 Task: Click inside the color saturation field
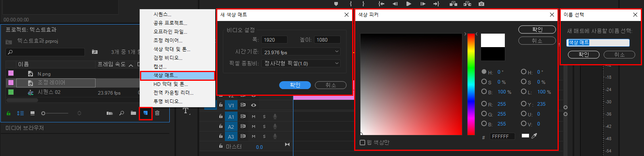[x=411, y=84]
